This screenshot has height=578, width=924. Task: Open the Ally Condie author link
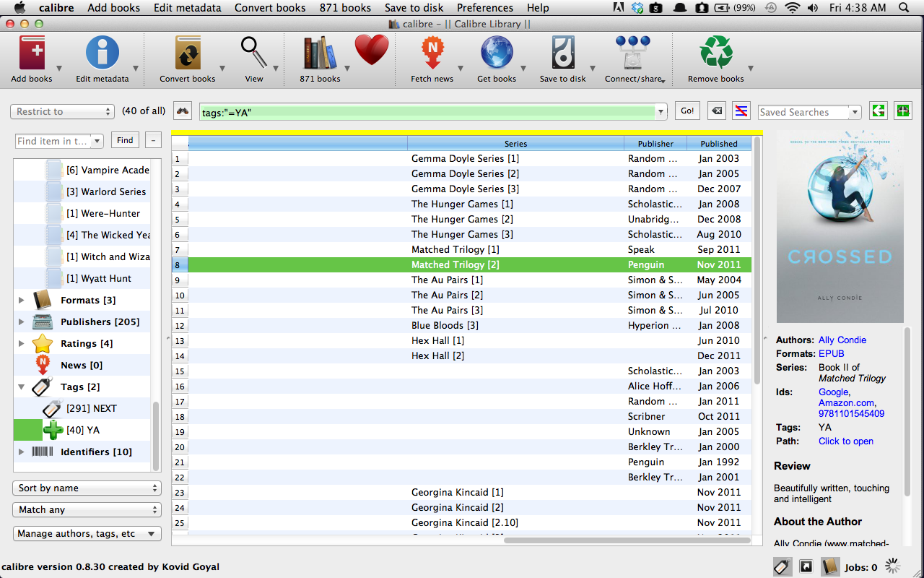[x=842, y=340]
